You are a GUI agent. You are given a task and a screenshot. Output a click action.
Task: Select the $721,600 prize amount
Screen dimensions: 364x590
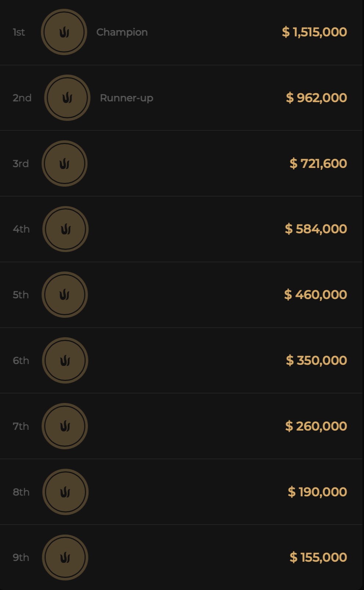(x=318, y=163)
